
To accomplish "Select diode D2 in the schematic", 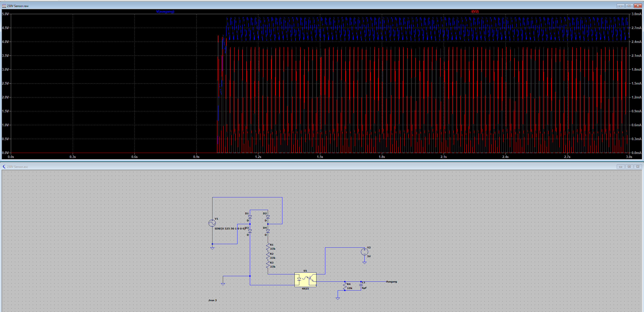I will tap(268, 217).
